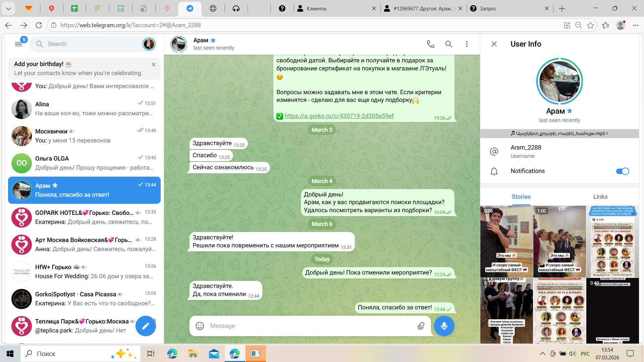Open File Explorer from taskbar

193,354
